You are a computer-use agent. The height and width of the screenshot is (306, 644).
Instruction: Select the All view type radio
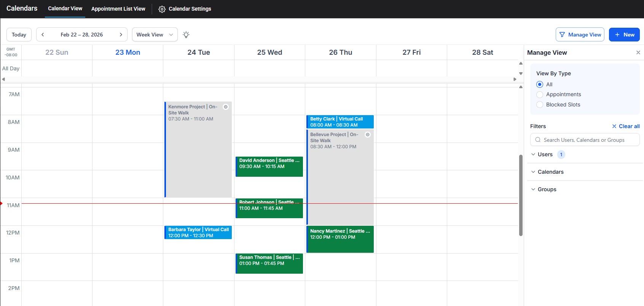[540, 84]
